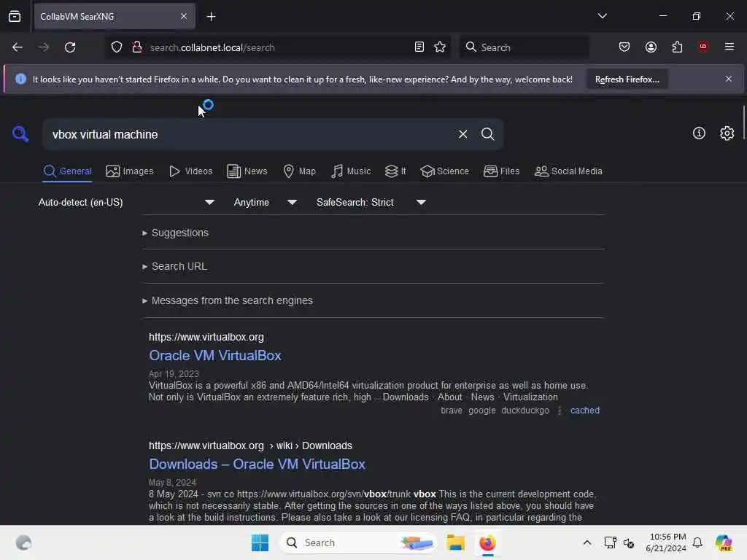This screenshot has height=560, width=747.
Task: Open the Oracle VM VirtualBox result
Action: 215,356
